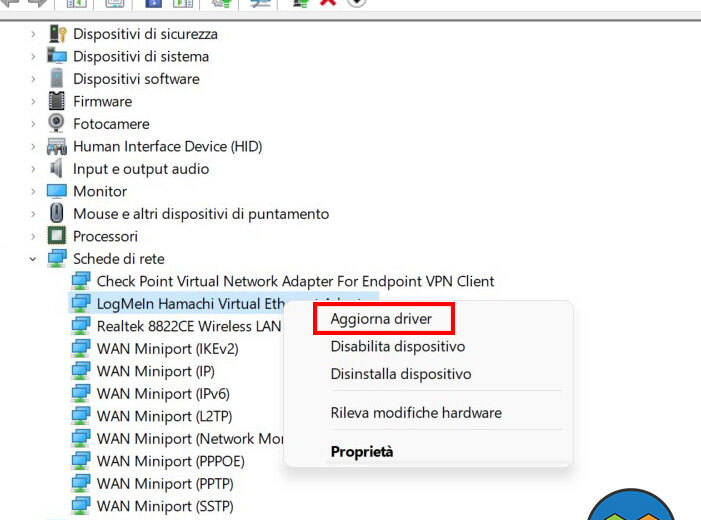
Task: Click the Processori chip icon
Action: click(57, 237)
